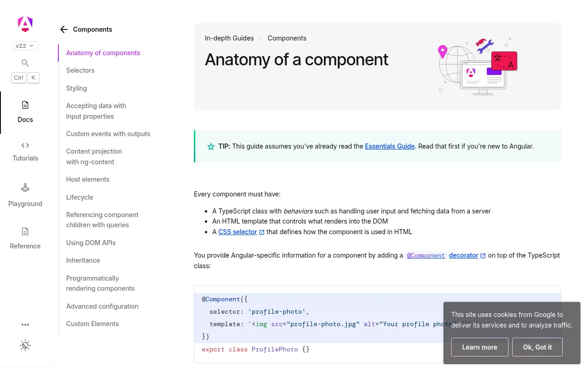Open the Tutorials code-brackets icon

click(25, 145)
